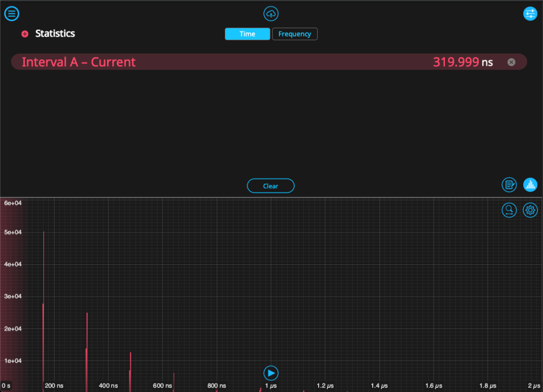Click the 1 µs label on the time axis
This screenshot has width=543, height=392.
(x=270, y=386)
